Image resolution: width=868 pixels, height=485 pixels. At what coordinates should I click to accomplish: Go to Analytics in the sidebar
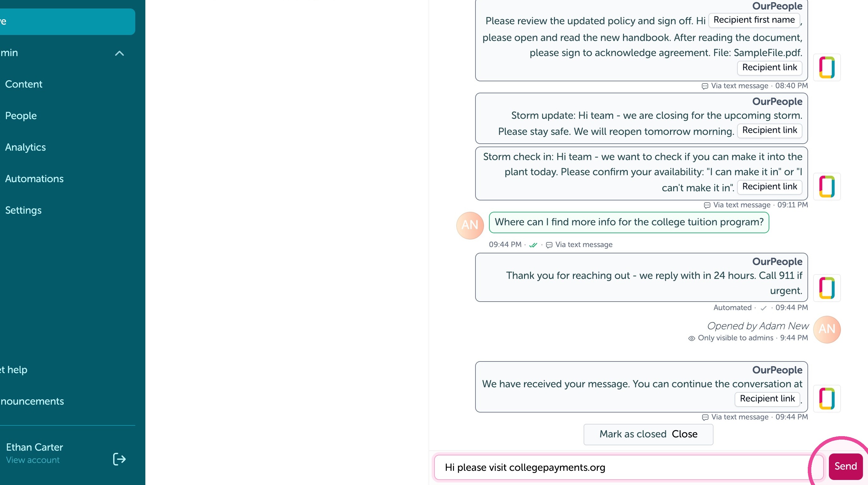pyautogui.click(x=25, y=147)
